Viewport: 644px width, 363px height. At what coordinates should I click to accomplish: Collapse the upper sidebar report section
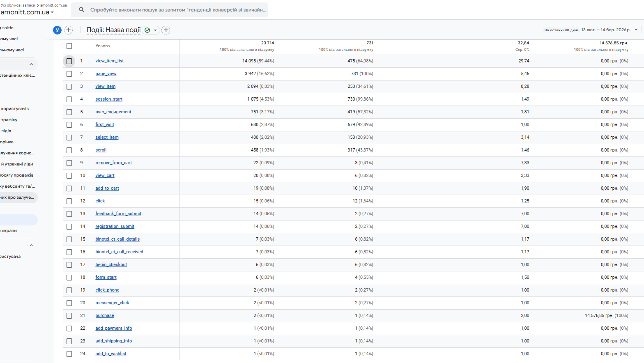pos(31,64)
